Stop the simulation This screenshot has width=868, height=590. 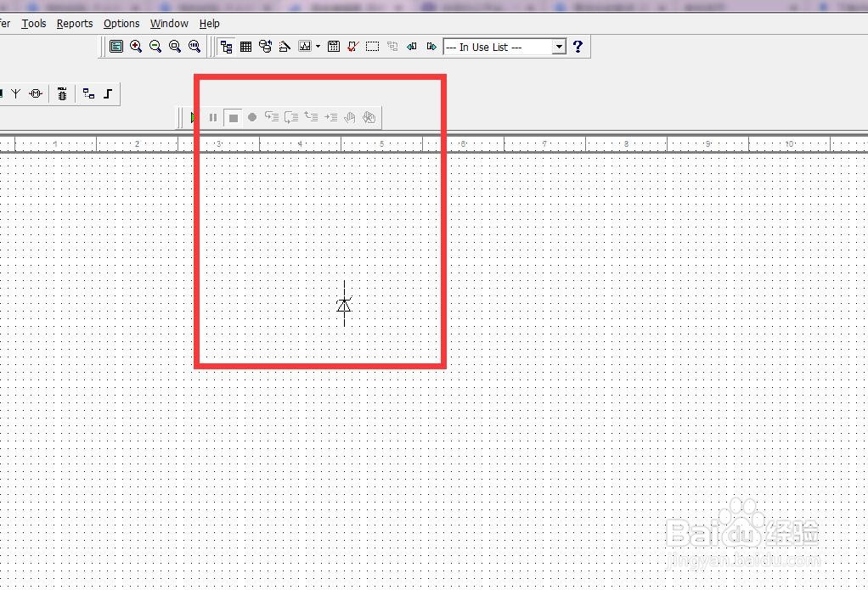pyautogui.click(x=233, y=117)
